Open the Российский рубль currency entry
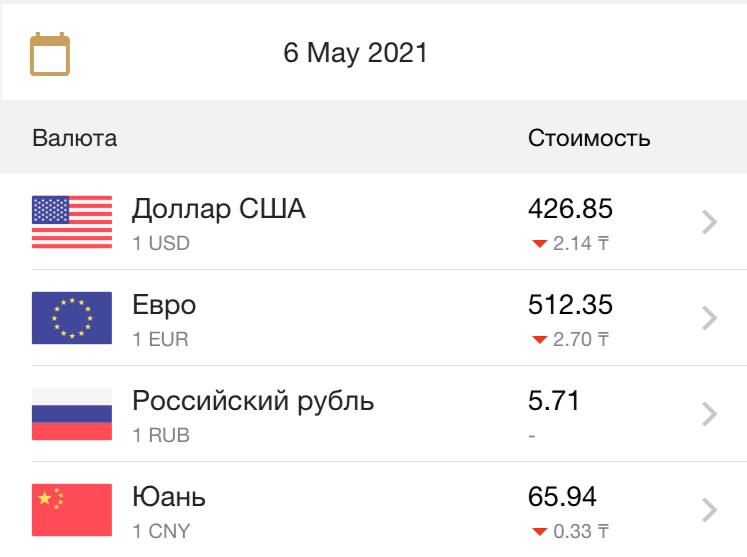Image resolution: width=747 pixels, height=557 pixels. pos(374,414)
